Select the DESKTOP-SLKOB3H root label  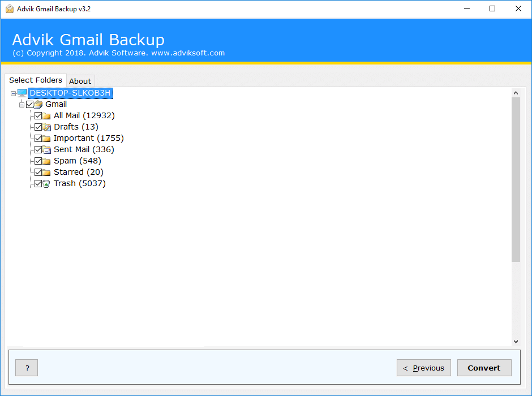tap(70, 93)
